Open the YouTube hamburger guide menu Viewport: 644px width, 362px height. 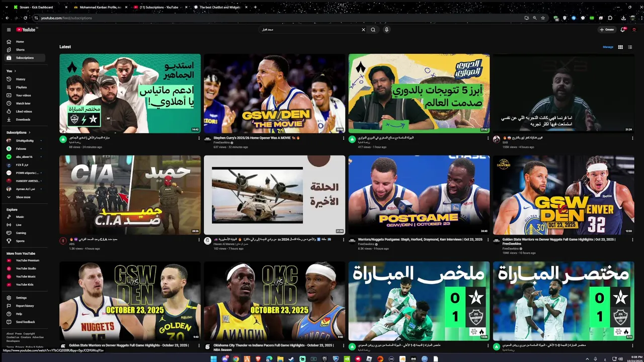click(9, 30)
